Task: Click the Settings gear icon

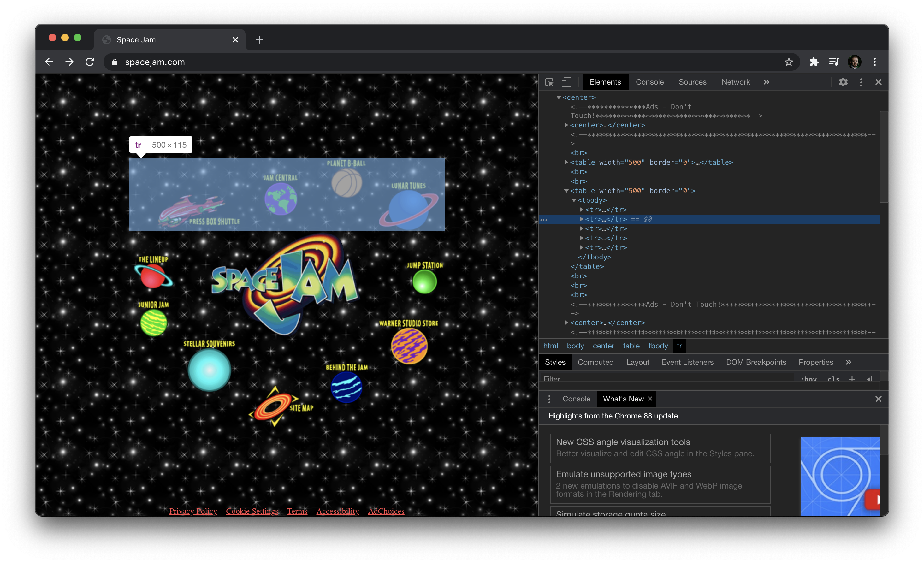Action: coord(843,82)
